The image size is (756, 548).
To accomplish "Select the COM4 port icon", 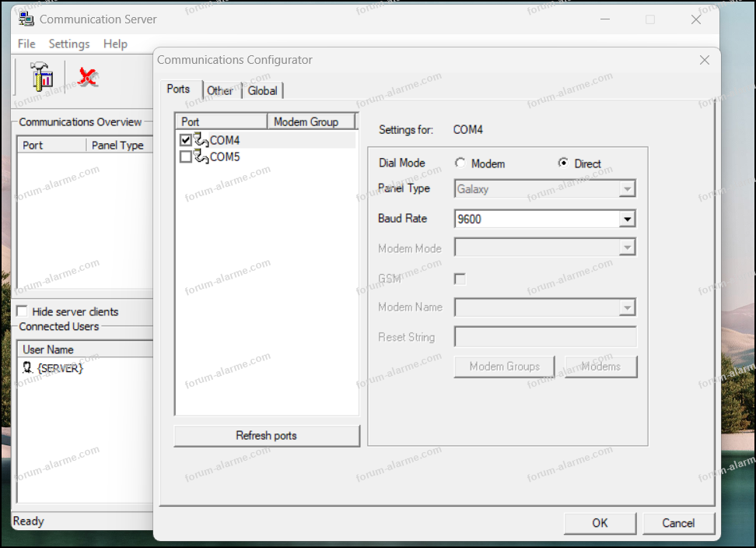I will (x=201, y=140).
